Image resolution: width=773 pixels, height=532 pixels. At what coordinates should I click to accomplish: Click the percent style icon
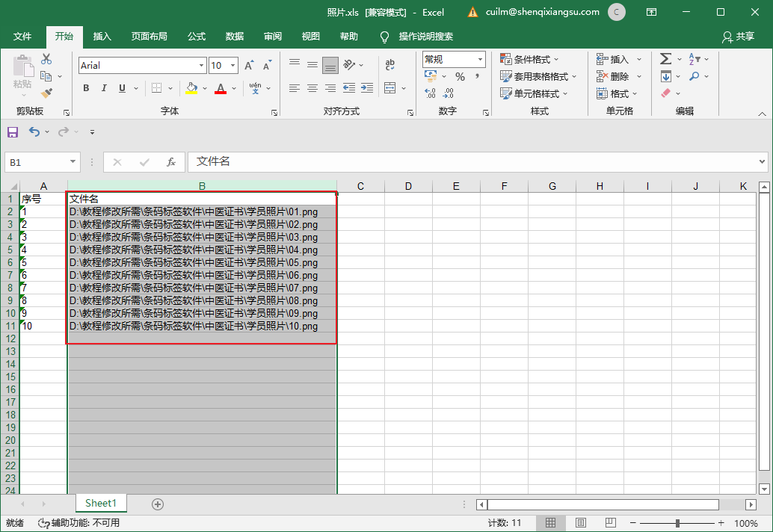[460, 77]
